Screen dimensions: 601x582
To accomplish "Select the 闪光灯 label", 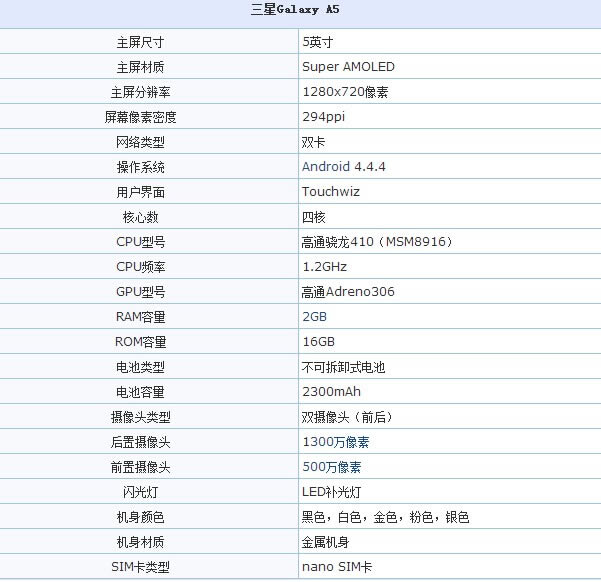I will click(x=141, y=492).
